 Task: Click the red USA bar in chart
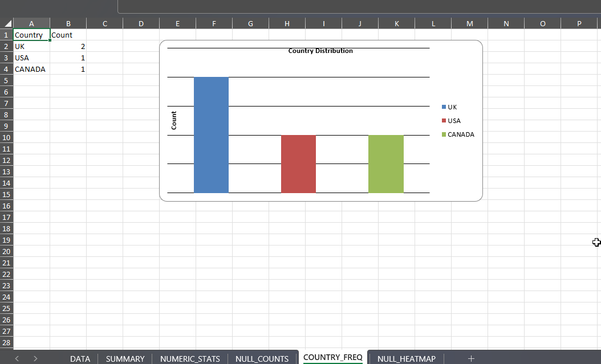click(x=298, y=164)
